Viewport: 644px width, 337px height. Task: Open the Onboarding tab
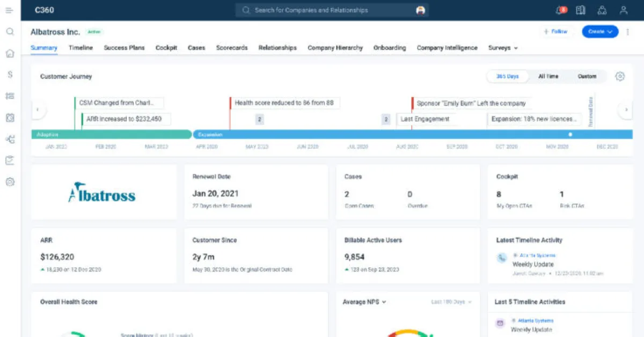390,48
